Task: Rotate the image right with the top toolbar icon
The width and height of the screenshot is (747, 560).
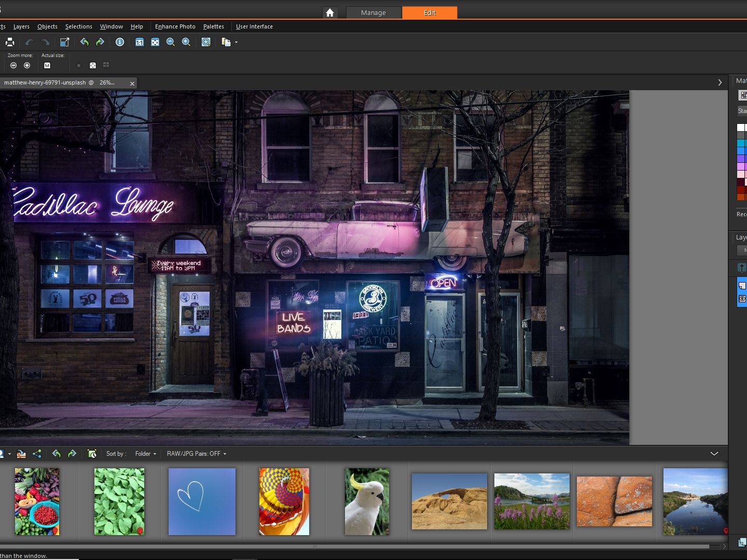Action: (100, 42)
